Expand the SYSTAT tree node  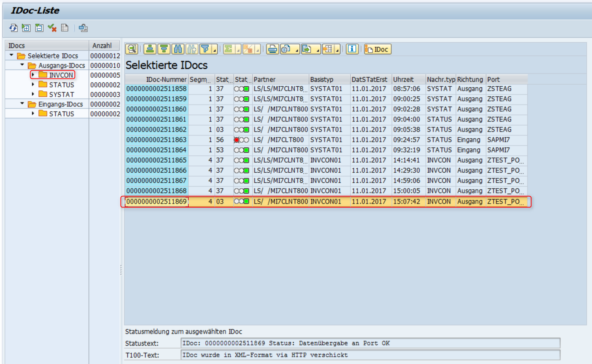[x=33, y=94]
